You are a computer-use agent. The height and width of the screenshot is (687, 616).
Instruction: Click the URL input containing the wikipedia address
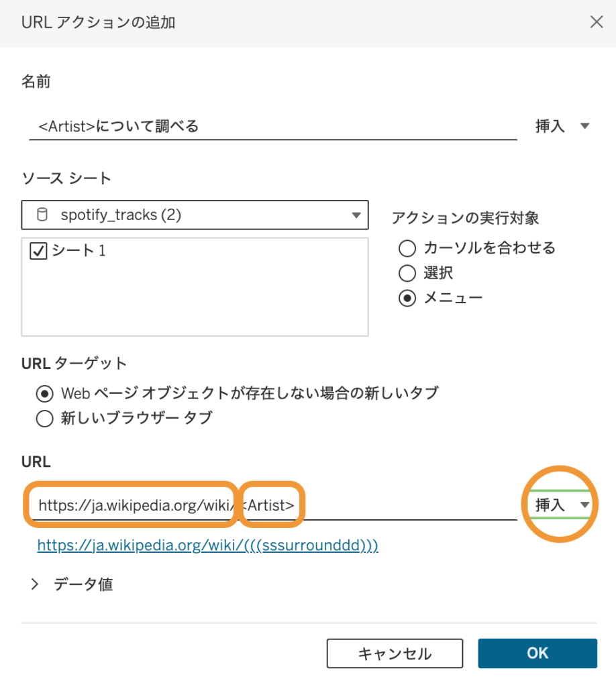[x=134, y=505]
